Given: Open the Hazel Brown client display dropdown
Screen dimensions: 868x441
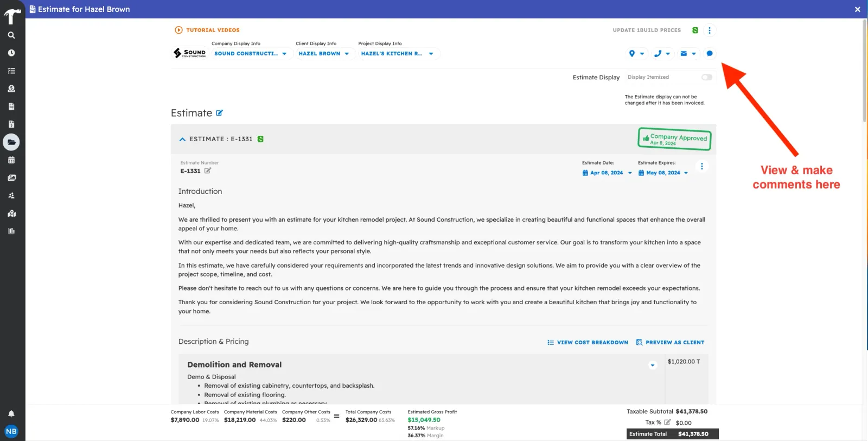Looking at the screenshot, I should [324, 54].
